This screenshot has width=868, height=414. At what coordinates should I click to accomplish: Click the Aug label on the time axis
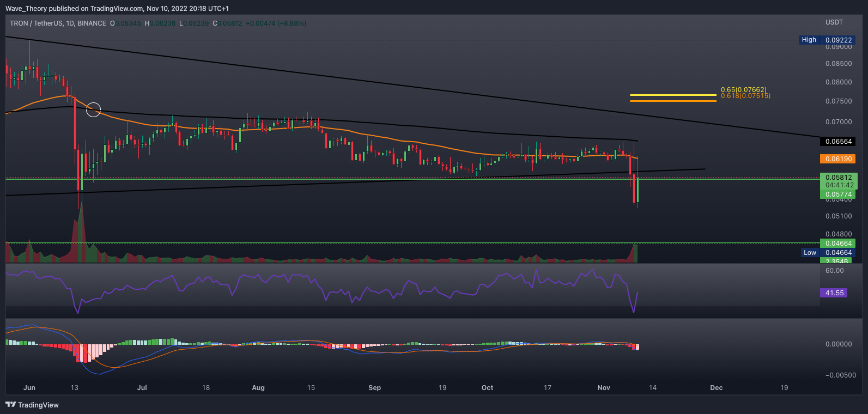pyautogui.click(x=258, y=388)
